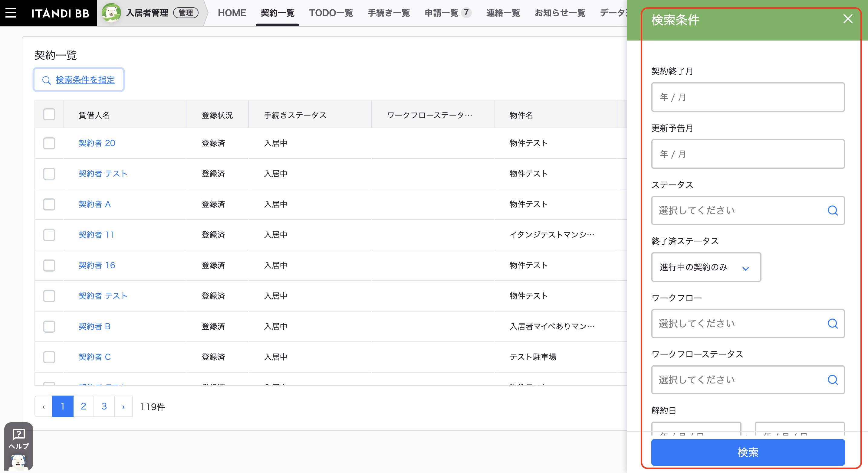868x473 pixels.
Task: Open the hamburger menu
Action: (11, 13)
